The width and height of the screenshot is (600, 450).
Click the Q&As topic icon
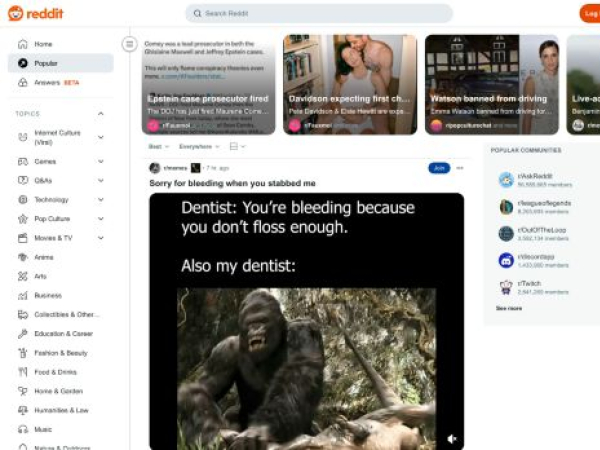pyautogui.click(x=23, y=180)
